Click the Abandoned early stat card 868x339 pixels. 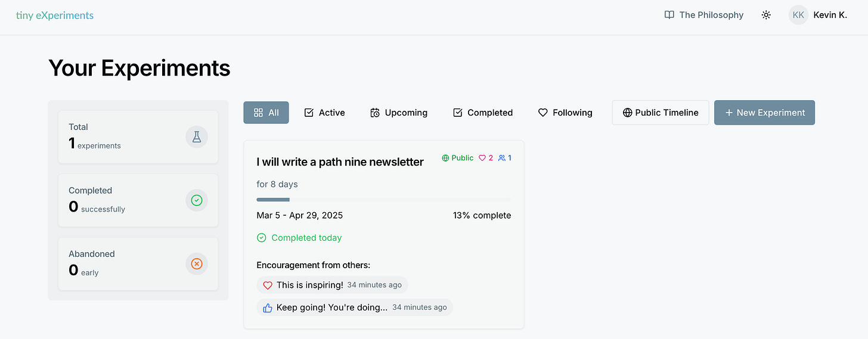pyautogui.click(x=138, y=263)
